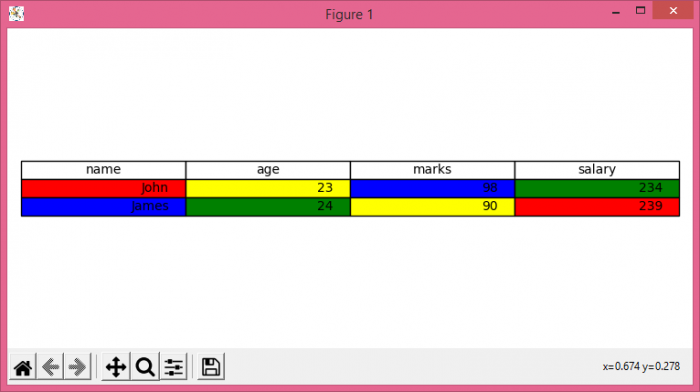Click the salary column header
Viewport: 700px width, 392px height.
click(597, 170)
